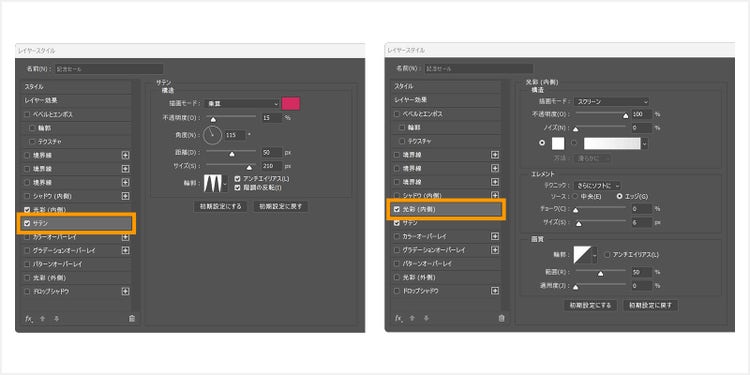Open the pink satin color swatch
The image size is (750, 375).
pyautogui.click(x=291, y=103)
